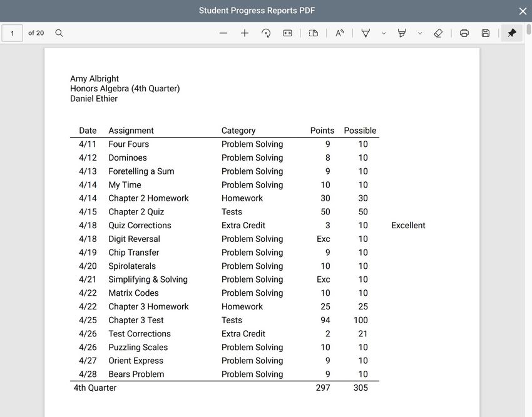Select the Highlight tool
The height and width of the screenshot is (417, 532).
pos(402,33)
